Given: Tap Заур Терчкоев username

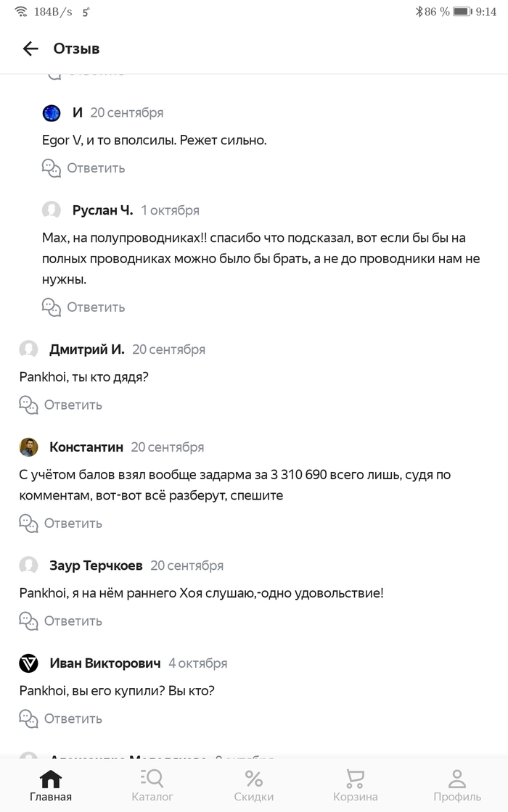Looking at the screenshot, I should pos(96,565).
